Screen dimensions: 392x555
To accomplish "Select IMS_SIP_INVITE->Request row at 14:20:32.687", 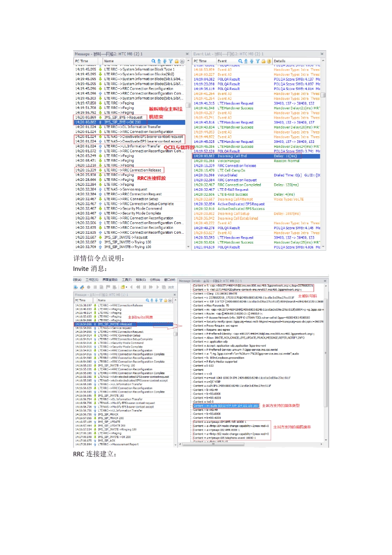I will [x=130, y=237].
